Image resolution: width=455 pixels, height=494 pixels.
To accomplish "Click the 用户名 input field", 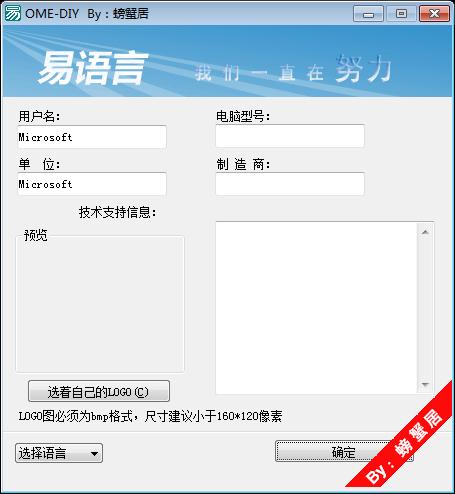I will 92,137.
